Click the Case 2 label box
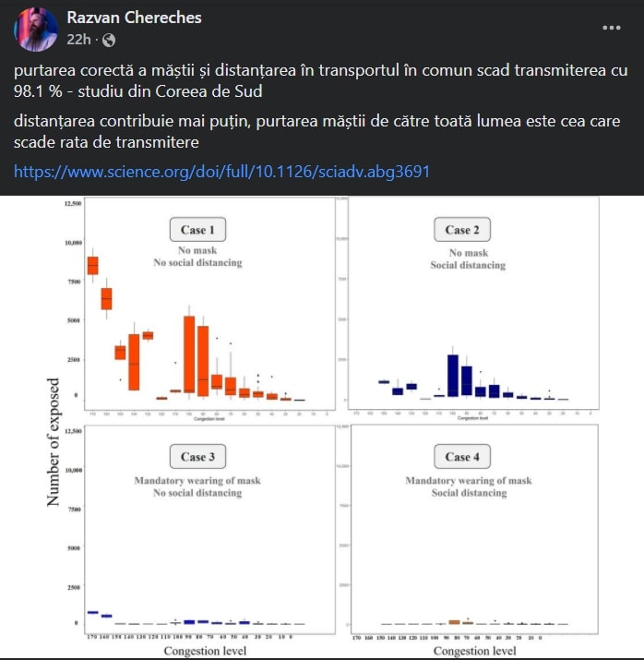 [x=462, y=230]
